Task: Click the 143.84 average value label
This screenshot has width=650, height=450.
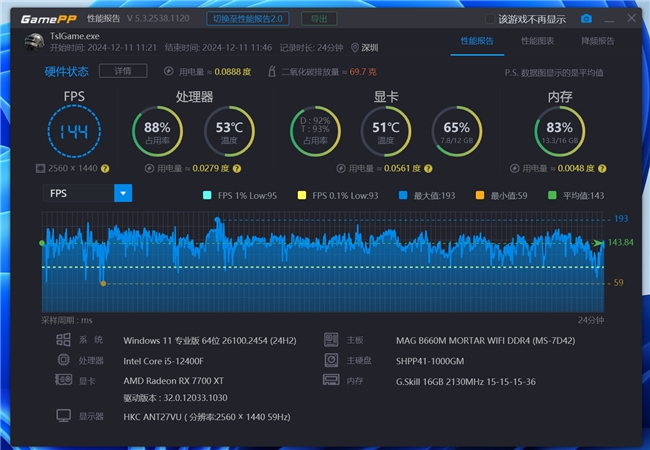Action: click(x=621, y=242)
